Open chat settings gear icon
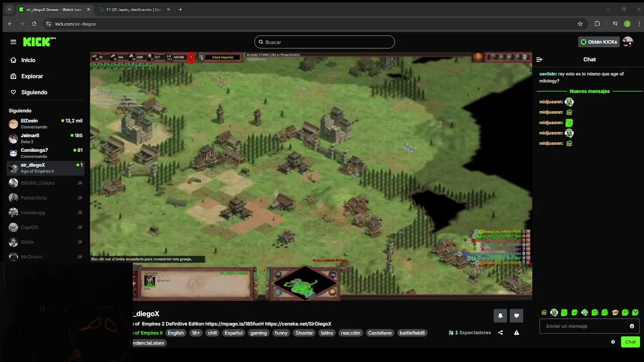This screenshot has height=362, width=644. tap(613, 342)
